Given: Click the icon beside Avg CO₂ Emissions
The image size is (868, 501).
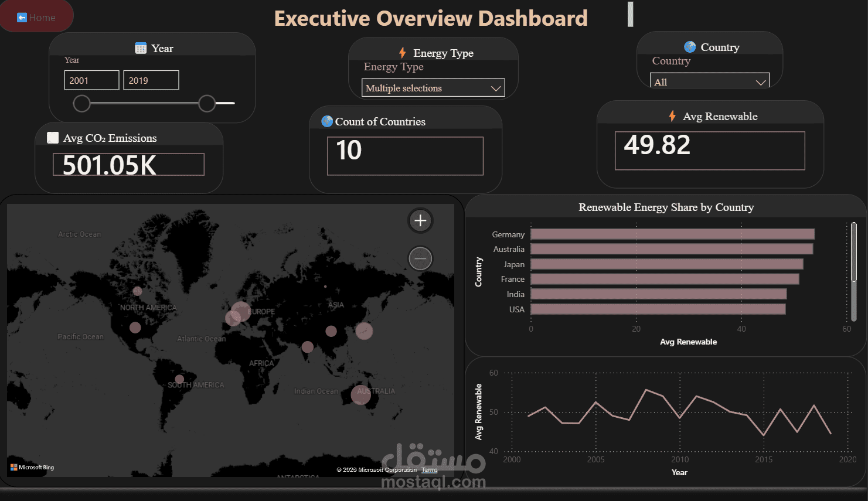Looking at the screenshot, I should coord(53,138).
